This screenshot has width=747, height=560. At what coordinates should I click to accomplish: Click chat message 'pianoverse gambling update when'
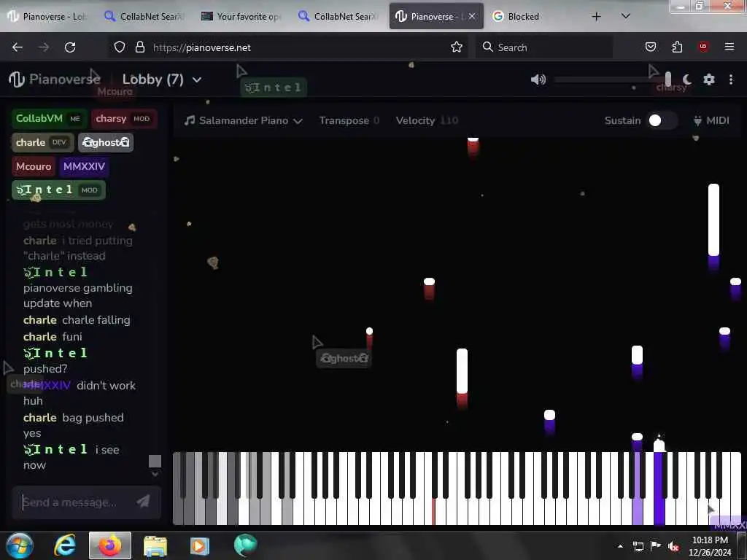(x=78, y=296)
